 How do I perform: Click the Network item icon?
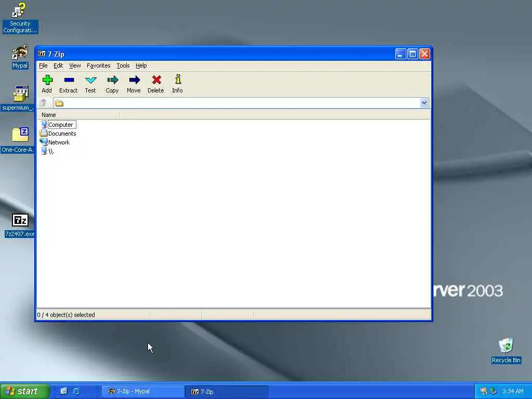44,142
